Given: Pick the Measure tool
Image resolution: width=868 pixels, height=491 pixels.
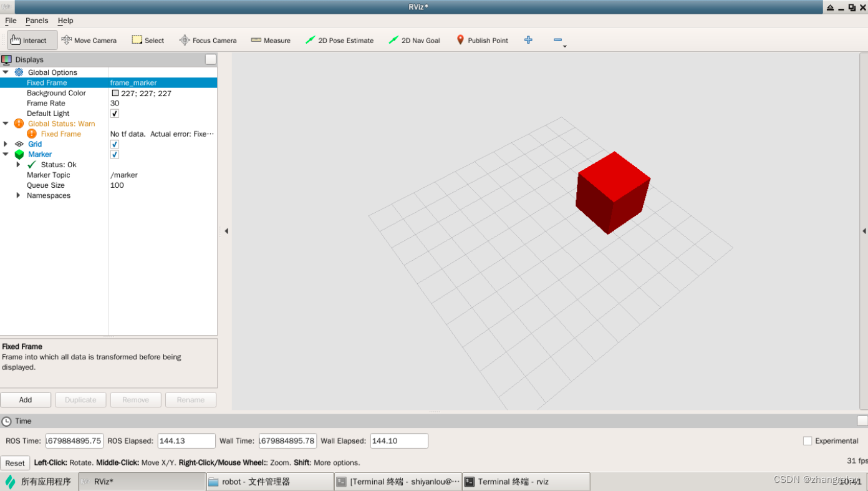Looking at the screenshot, I should click(271, 41).
